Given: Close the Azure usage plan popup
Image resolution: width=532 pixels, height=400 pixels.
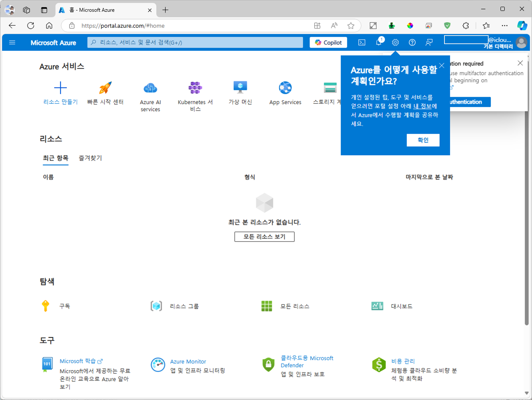Looking at the screenshot, I should coord(442,65).
